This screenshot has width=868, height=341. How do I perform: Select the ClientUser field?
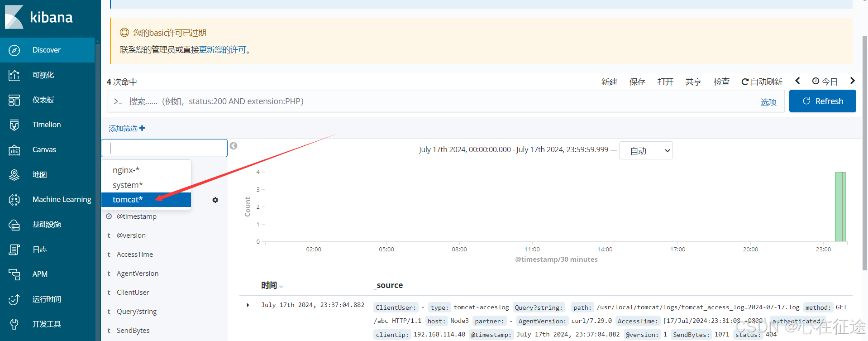(x=133, y=293)
